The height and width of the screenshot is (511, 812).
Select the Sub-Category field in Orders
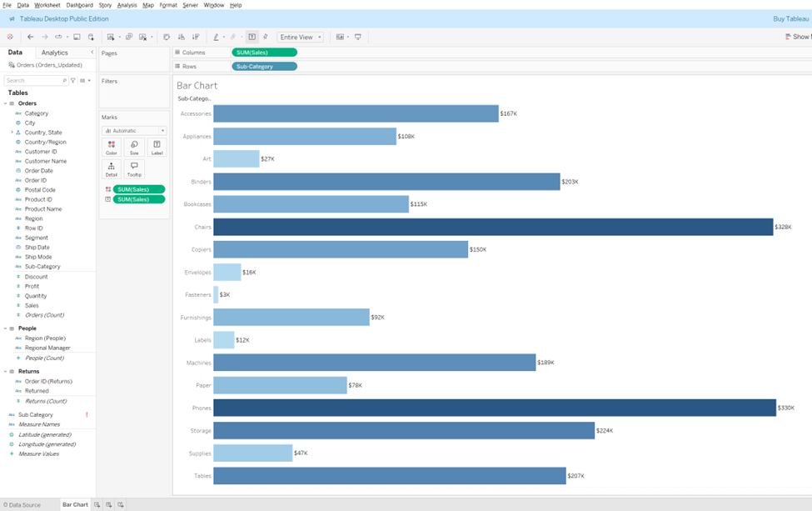(x=42, y=267)
